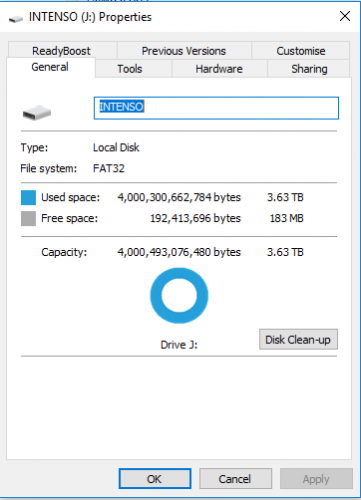
Task: Show the Sharing tab
Action: (x=309, y=69)
